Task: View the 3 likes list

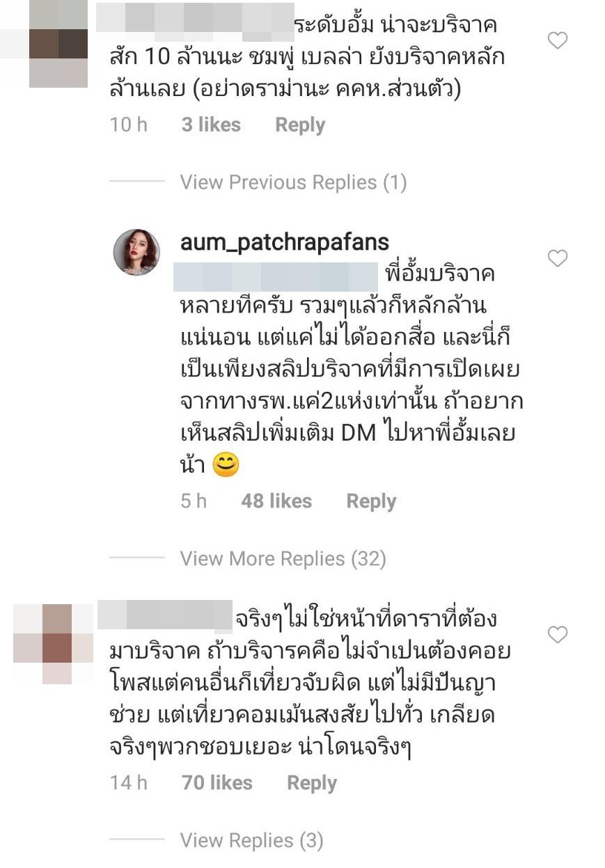Action: [211, 125]
